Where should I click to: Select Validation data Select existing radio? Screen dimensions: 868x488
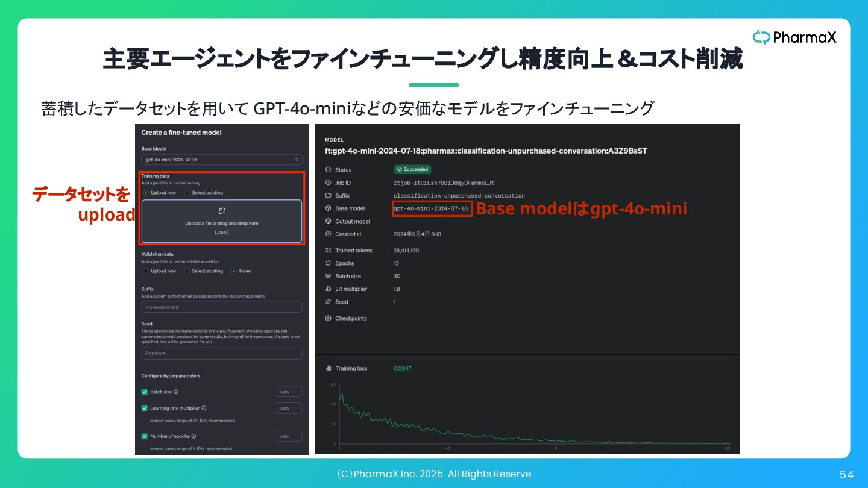click(187, 271)
